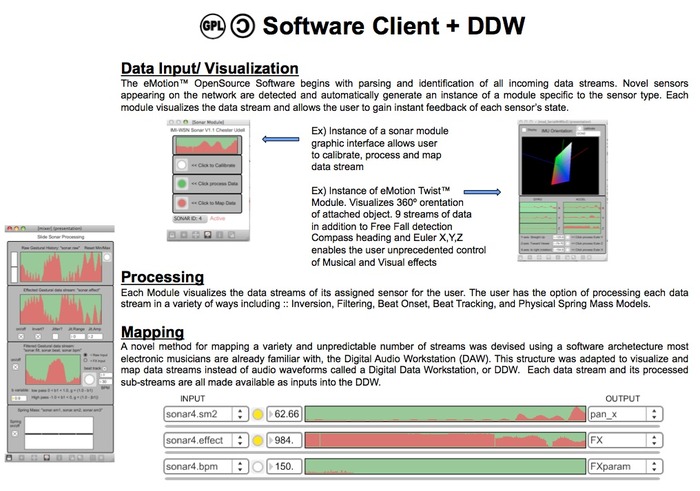Click the sonar4.effect data stream graph
This screenshot has height=491, width=700.
tap(445, 441)
